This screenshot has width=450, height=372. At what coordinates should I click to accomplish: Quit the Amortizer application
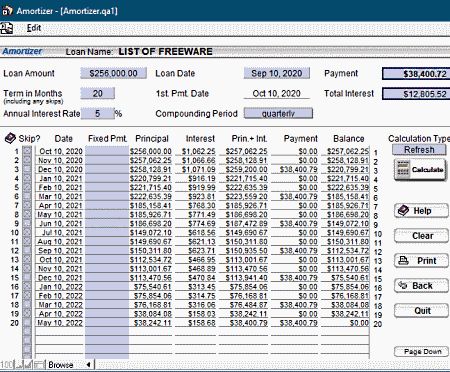[421, 311]
